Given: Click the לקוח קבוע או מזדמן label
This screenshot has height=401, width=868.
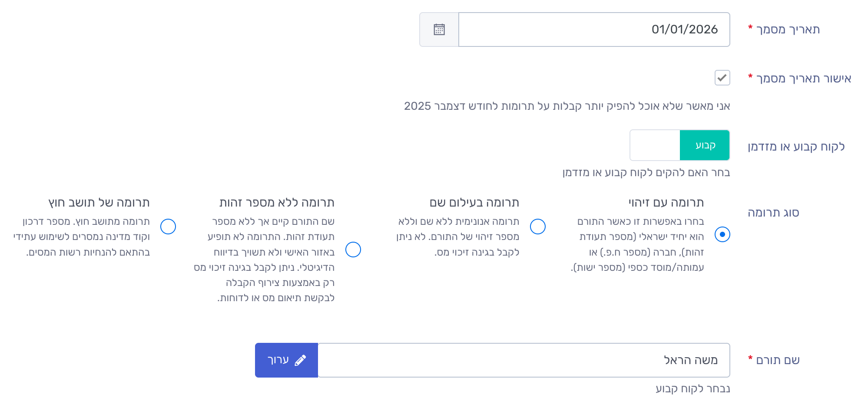Looking at the screenshot, I should tap(796, 147).
